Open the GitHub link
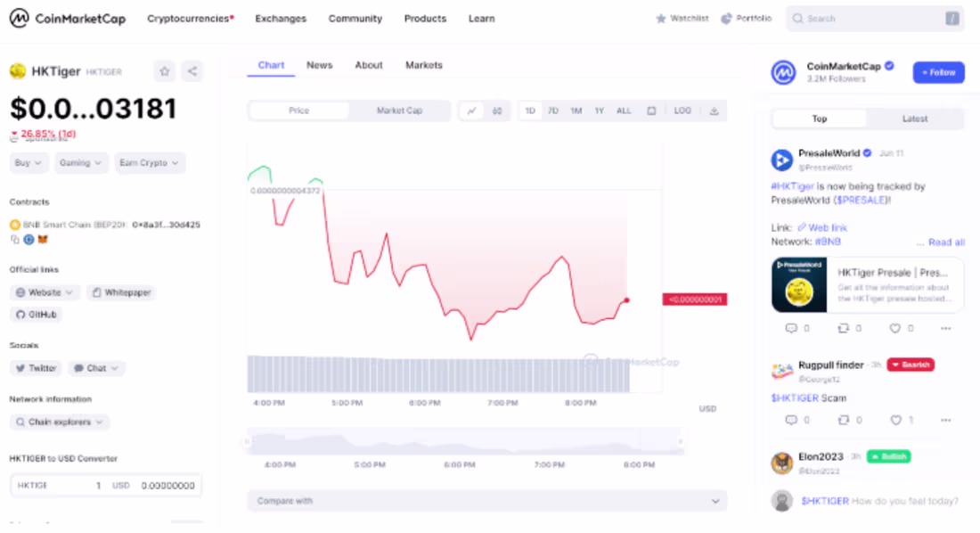The height and width of the screenshot is (533, 980). pyautogui.click(x=37, y=314)
